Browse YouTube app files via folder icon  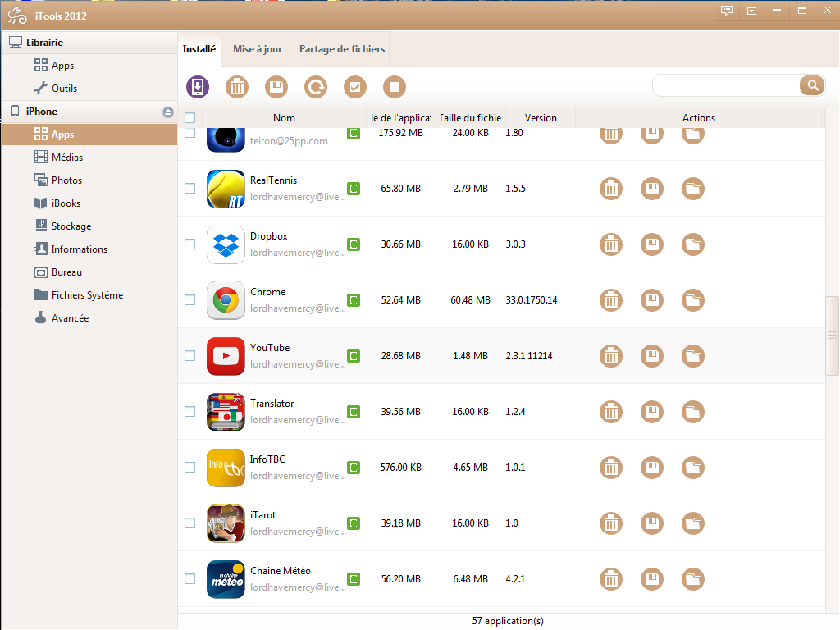point(693,356)
